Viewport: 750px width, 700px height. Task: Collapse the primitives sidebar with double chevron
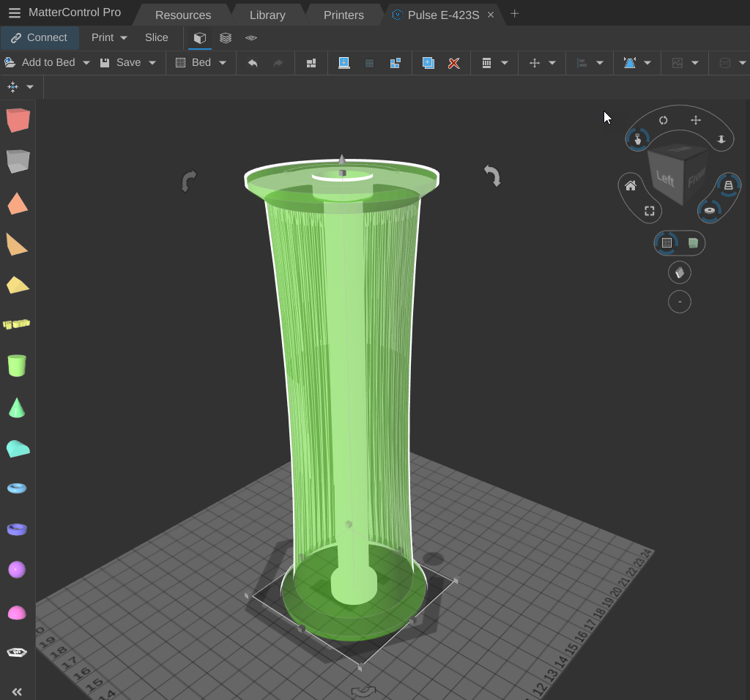click(x=17, y=692)
